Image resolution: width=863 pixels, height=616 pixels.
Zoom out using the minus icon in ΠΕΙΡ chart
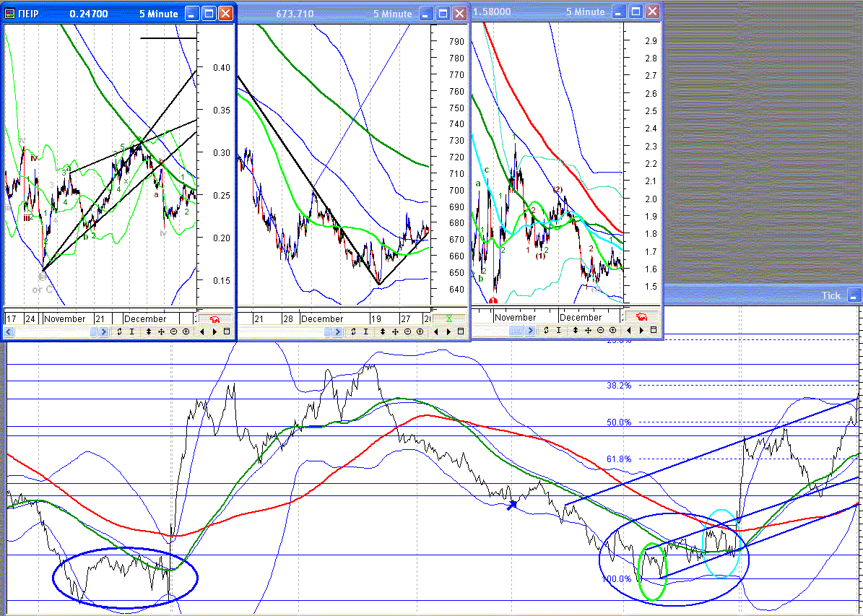pyautogui.click(x=174, y=331)
